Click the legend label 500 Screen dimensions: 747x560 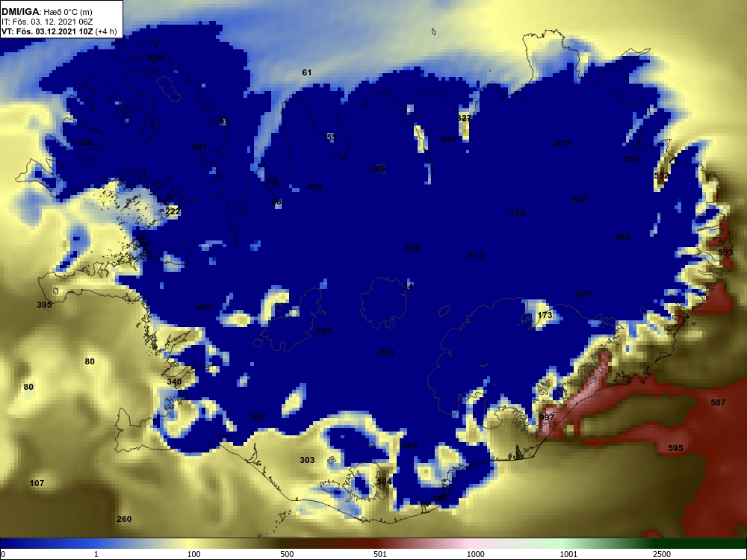click(287, 554)
